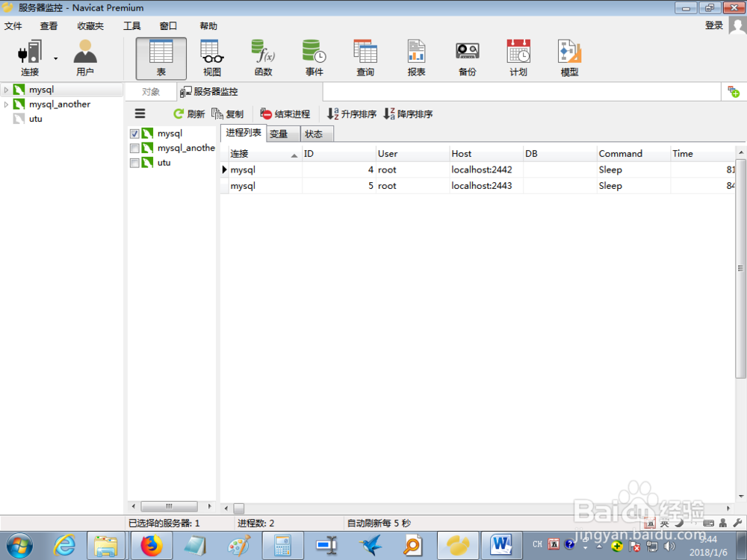747x560 pixels.
Task: Click the 自动刷新每 5 秒 status text
Action: coord(379,523)
